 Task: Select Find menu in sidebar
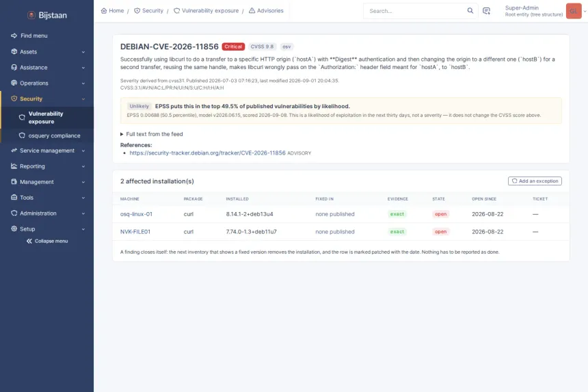click(34, 36)
